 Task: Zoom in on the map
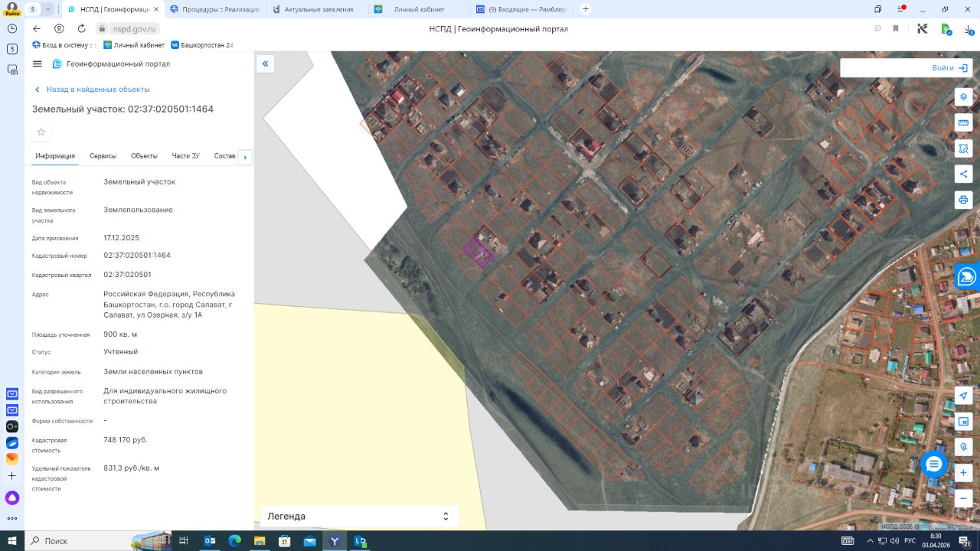(x=963, y=472)
